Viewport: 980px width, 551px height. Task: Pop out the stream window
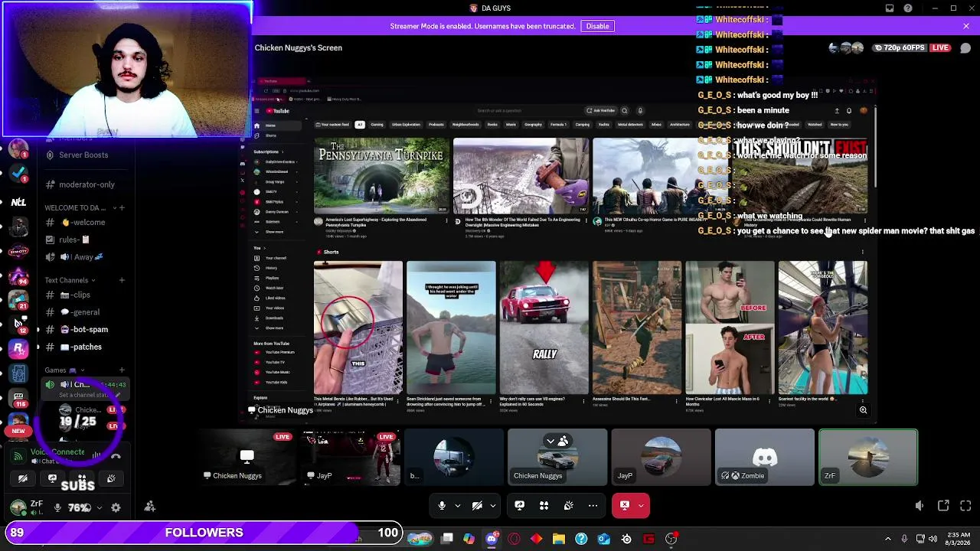click(x=943, y=506)
